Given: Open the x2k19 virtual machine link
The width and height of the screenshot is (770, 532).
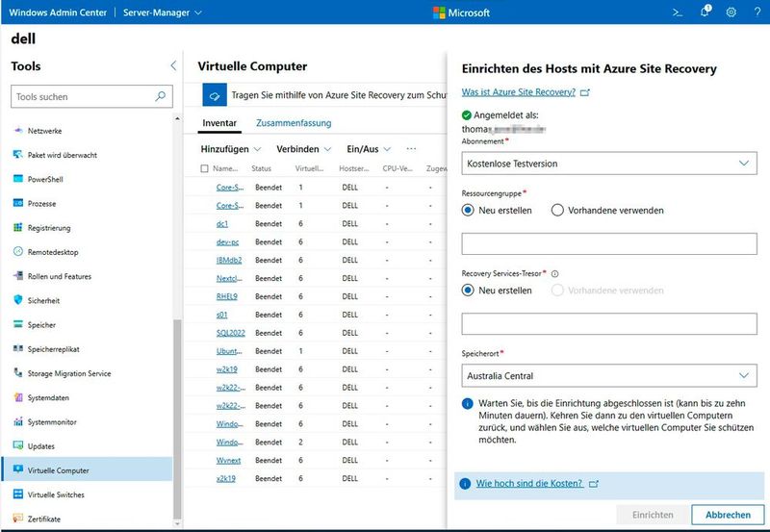Looking at the screenshot, I should [x=226, y=478].
